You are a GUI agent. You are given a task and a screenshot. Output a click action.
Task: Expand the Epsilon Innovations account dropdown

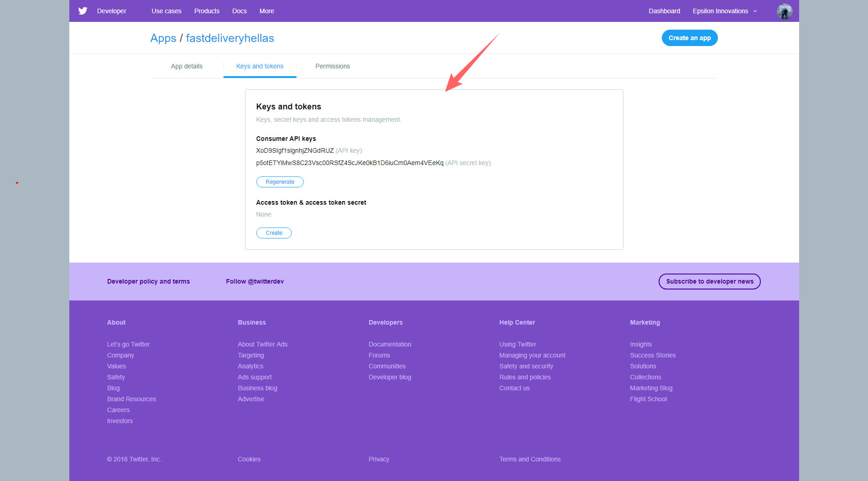point(725,11)
